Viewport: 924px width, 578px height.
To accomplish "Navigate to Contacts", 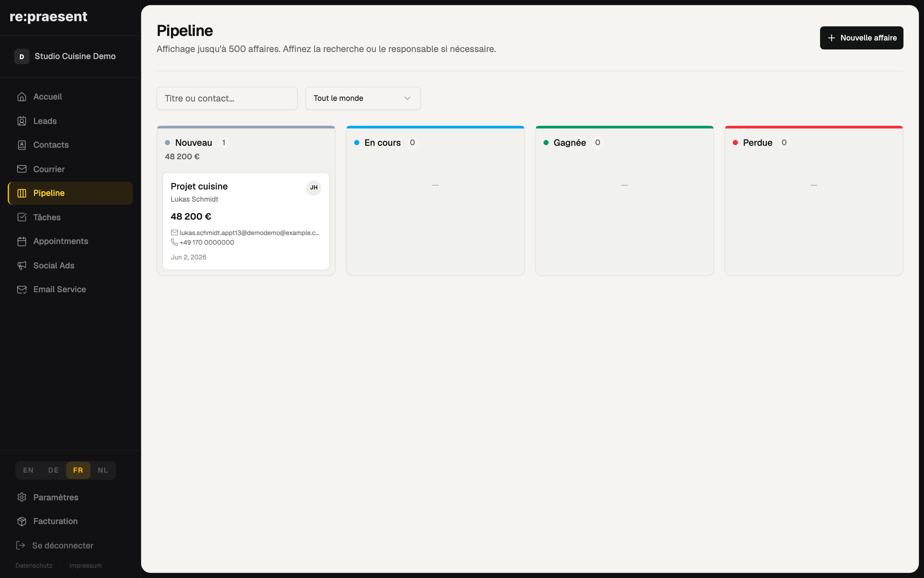I will pyautogui.click(x=70, y=145).
